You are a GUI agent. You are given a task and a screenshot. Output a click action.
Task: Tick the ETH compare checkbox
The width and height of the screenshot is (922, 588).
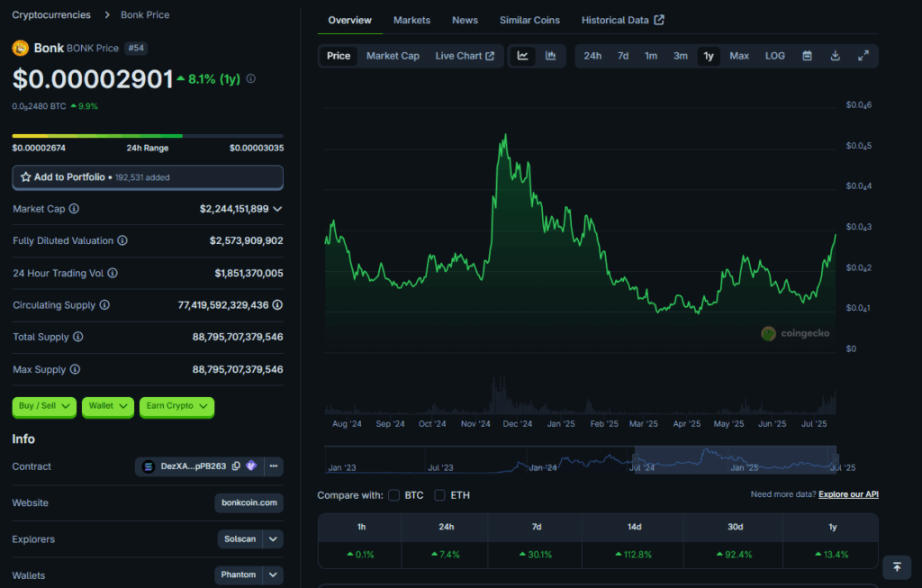(x=439, y=495)
